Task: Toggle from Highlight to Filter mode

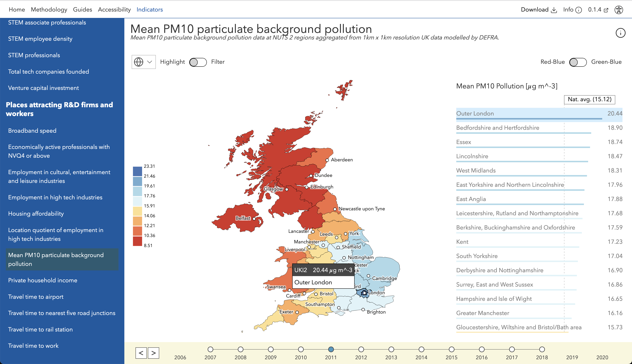Action: tap(198, 62)
